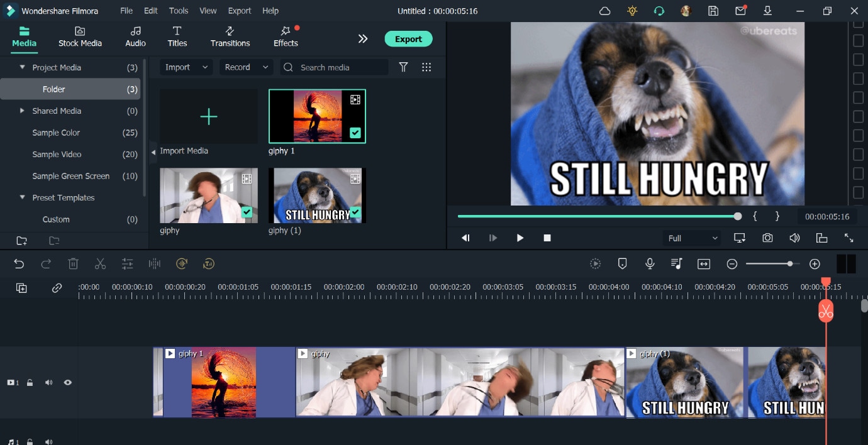Viewport: 868px width, 445px height.
Task: Mute the audio track speaker
Action: (x=48, y=442)
